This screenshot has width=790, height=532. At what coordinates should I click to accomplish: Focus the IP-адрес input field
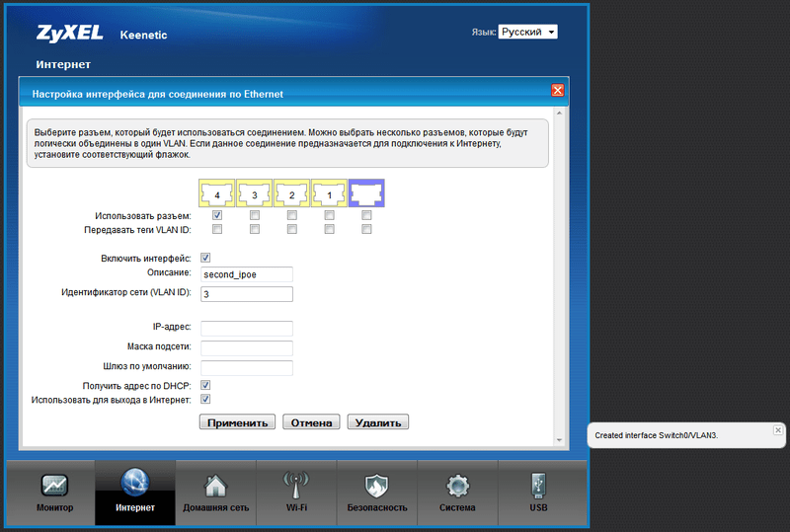point(246,329)
